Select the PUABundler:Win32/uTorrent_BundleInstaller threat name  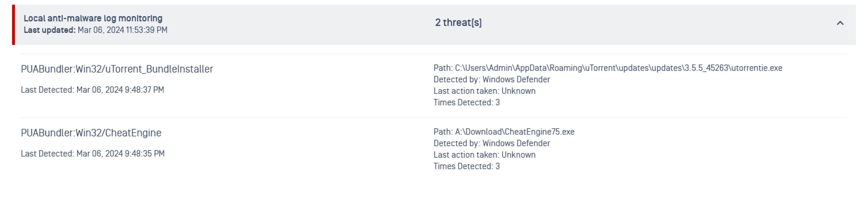tap(117, 69)
